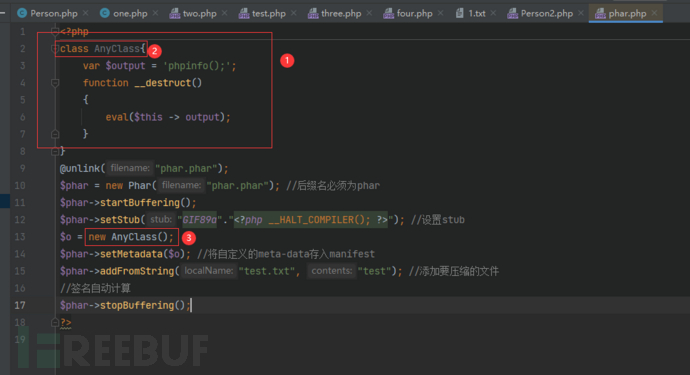Click the __destruct function name
Screen dimensions: 690x375
point(163,83)
